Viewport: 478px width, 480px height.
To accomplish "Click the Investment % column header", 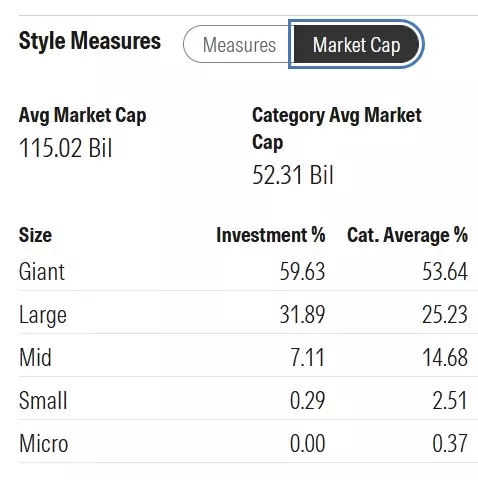I will (x=271, y=235).
